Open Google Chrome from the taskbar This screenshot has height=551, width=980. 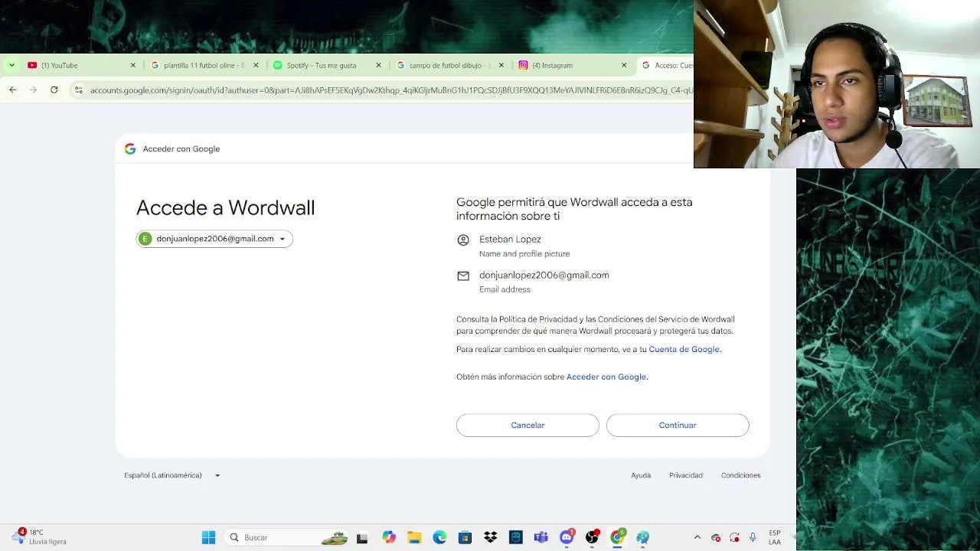pyautogui.click(x=617, y=537)
